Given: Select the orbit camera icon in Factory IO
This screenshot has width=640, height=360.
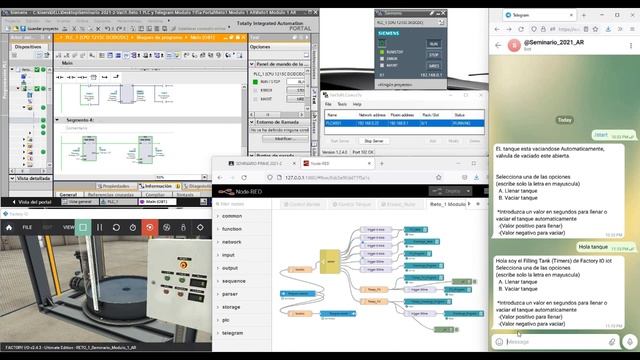Looking at the screenshot, I should point(167,227).
